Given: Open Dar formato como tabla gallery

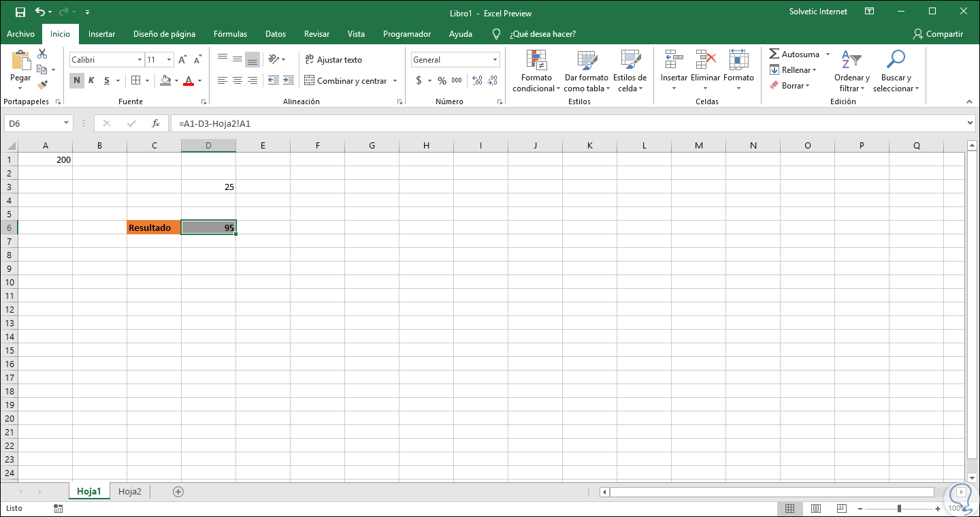Looking at the screenshot, I should (587, 71).
